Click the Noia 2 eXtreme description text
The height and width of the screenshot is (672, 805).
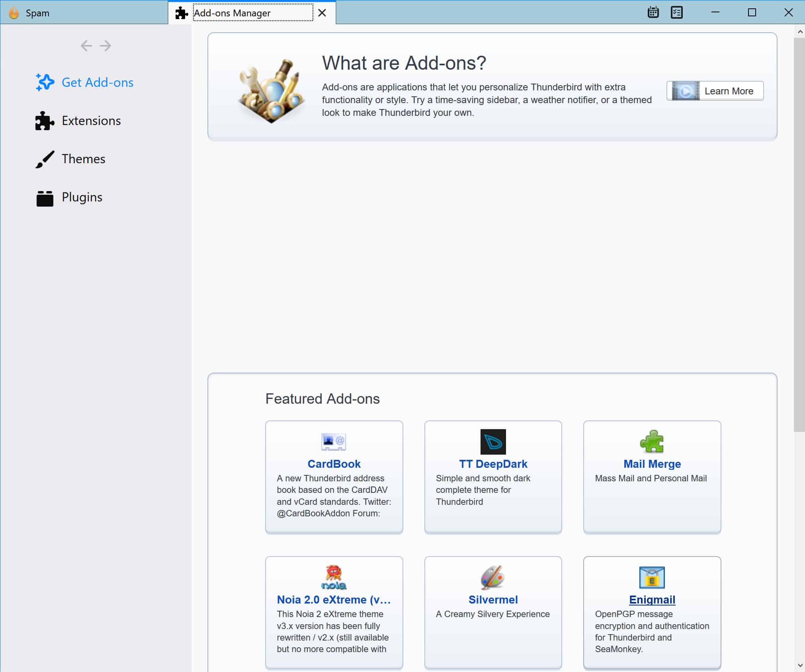pos(333,631)
